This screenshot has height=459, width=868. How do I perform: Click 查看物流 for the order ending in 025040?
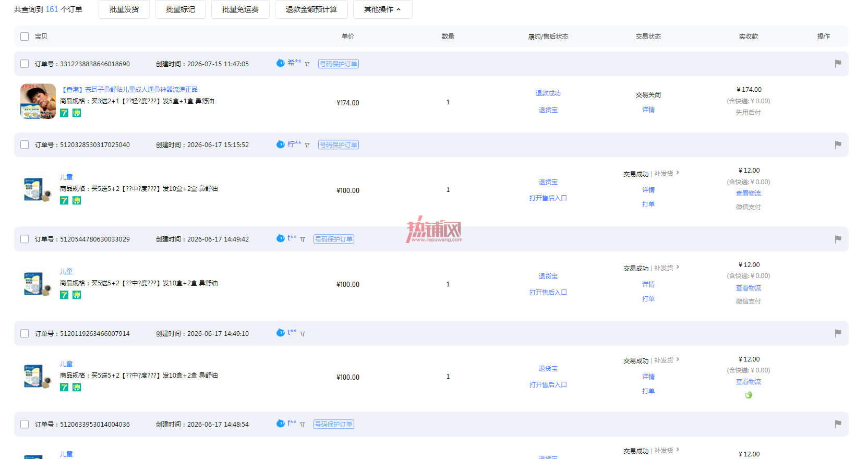coord(749,194)
